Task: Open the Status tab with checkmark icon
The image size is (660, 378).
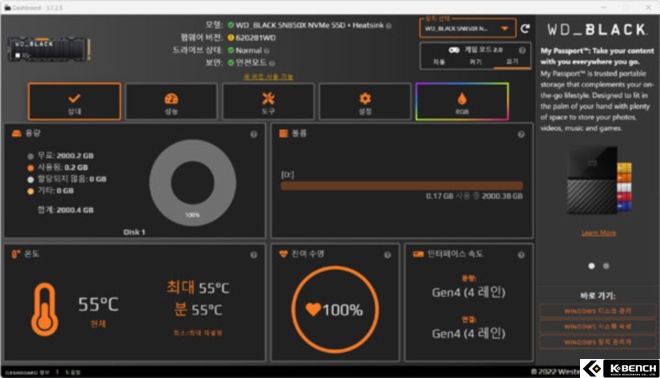Action: click(75, 101)
